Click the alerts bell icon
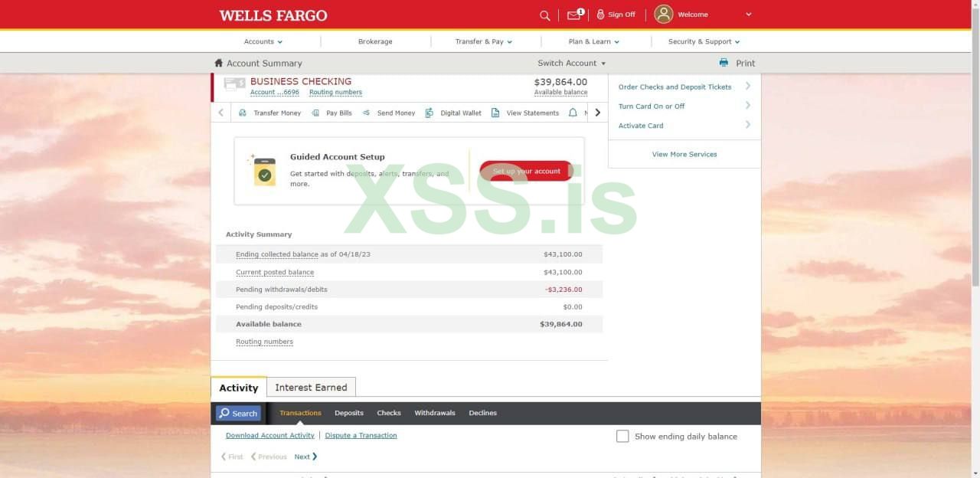The height and width of the screenshot is (478, 980). click(573, 113)
